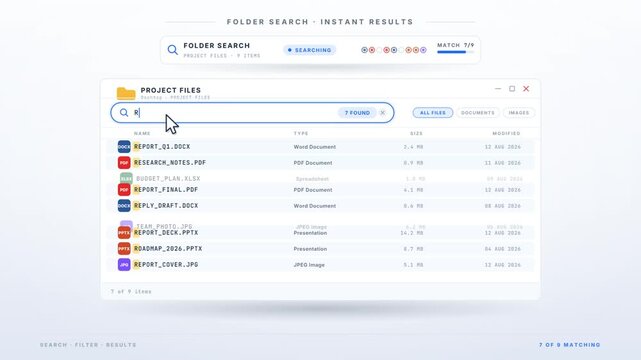Click Presentation type of REPORT_DECK.PPTX
This screenshot has height=360, width=641.
pyautogui.click(x=310, y=233)
